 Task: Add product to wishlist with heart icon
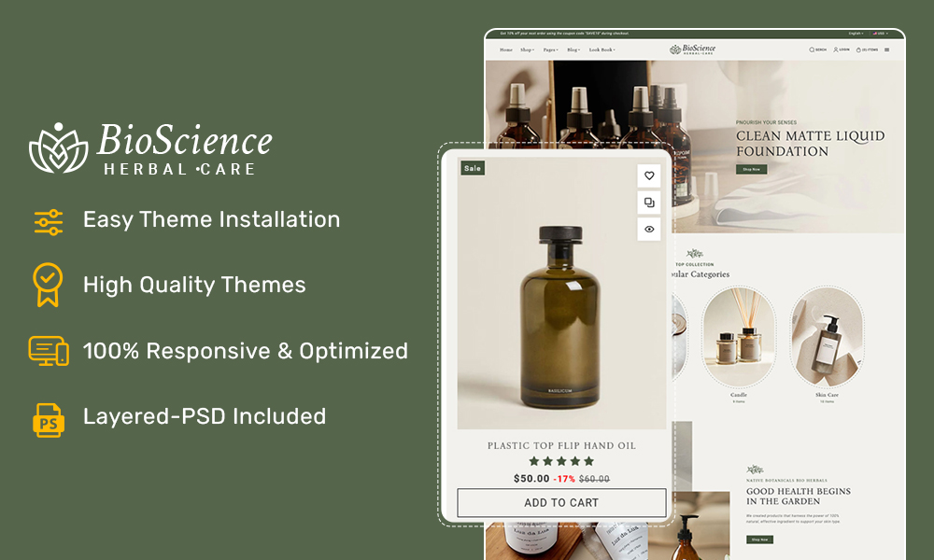click(x=649, y=175)
